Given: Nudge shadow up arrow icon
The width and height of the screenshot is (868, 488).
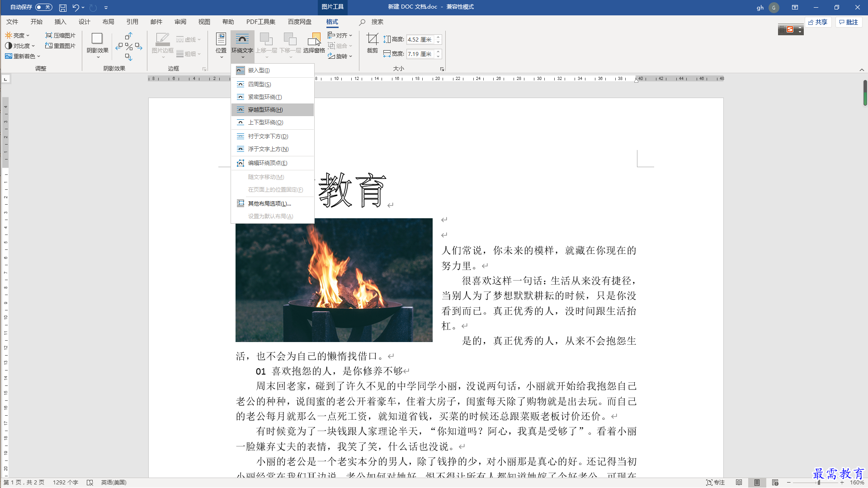Looking at the screenshot, I should click(129, 36).
